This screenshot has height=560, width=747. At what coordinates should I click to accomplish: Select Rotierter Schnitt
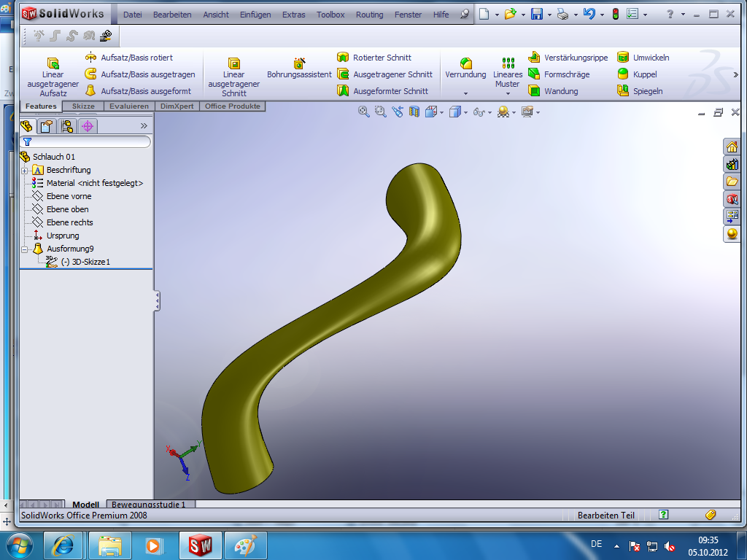[x=374, y=58]
